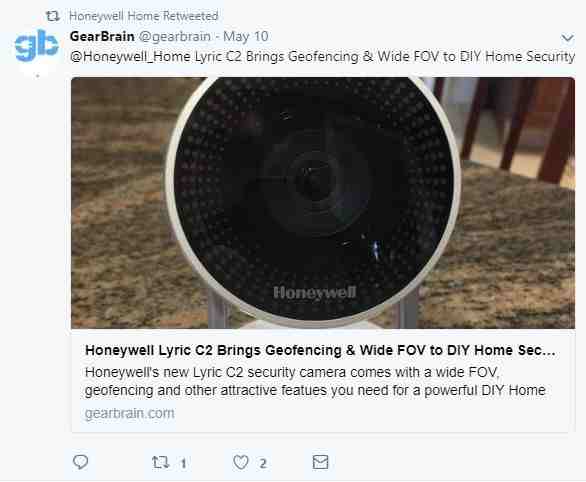View the retweet count of 1
Screen dimensions: 586x482
click(x=183, y=464)
